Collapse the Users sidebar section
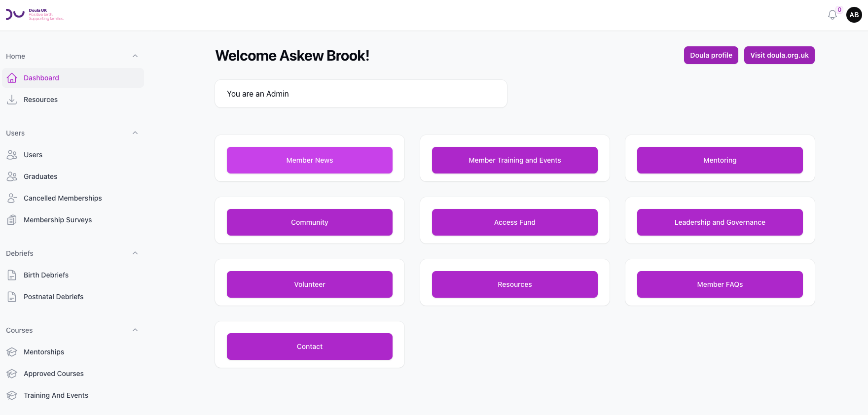 coord(135,133)
